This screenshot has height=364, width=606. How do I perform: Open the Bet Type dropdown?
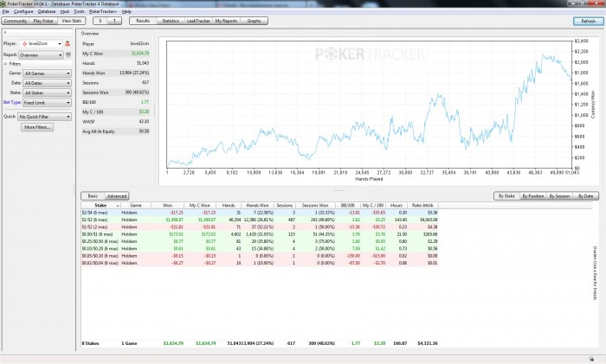point(47,103)
